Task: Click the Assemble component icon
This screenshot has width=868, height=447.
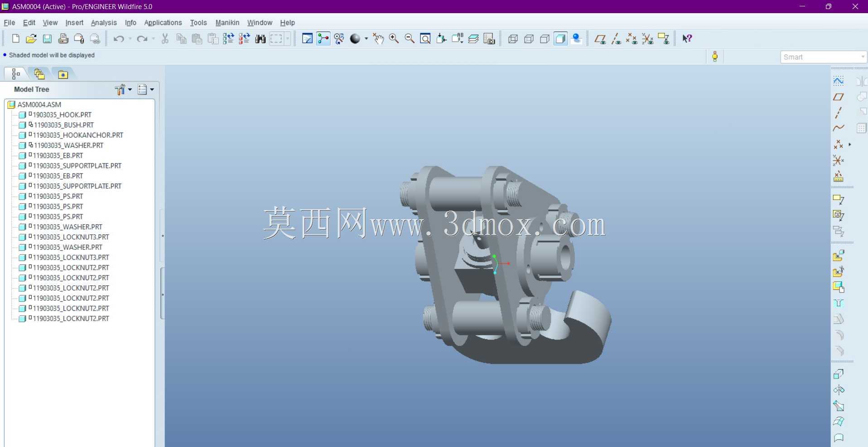Action: click(x=839, y=256)
